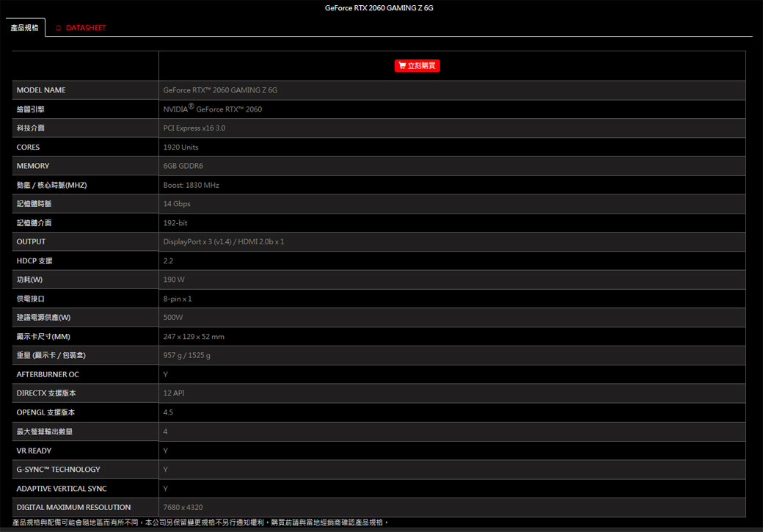The height and width of the screenshot is (532, 763).
Task: Click the 8-pin x 1 power connector value
Action: (x=177, y=299)
